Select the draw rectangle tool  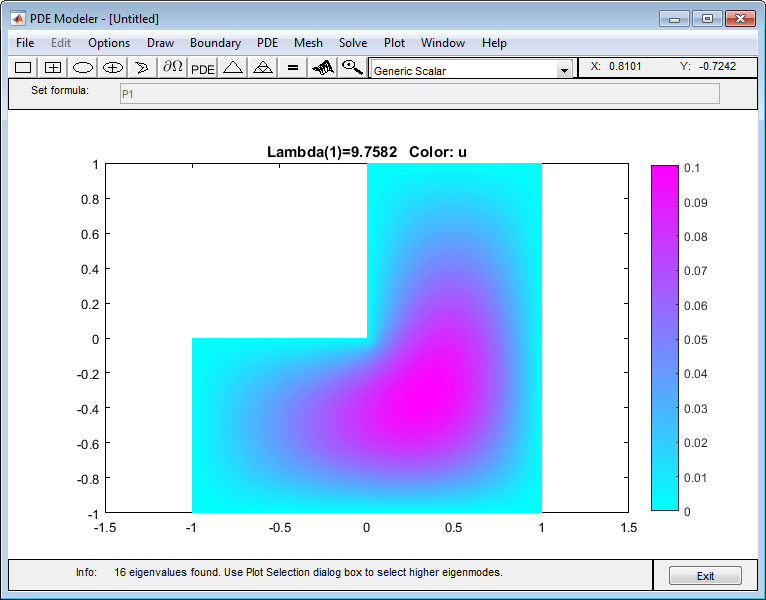(x=23, y=67)
